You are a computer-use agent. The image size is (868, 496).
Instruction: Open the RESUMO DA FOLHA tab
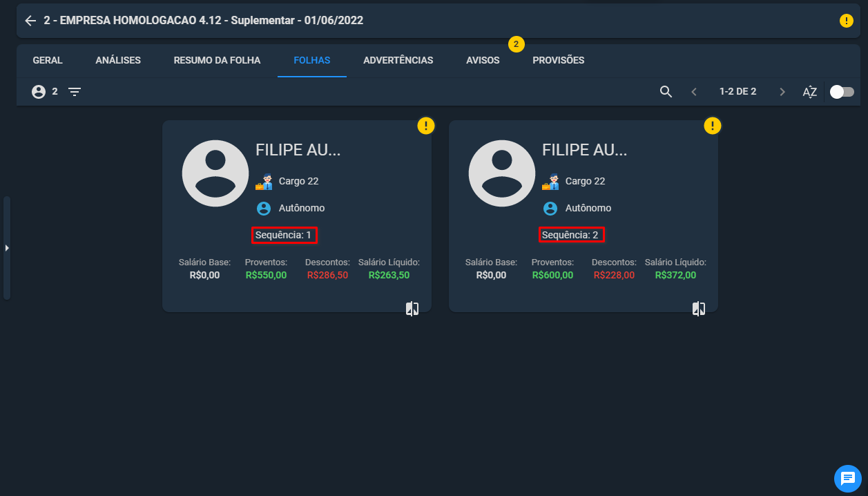[217, 60]
